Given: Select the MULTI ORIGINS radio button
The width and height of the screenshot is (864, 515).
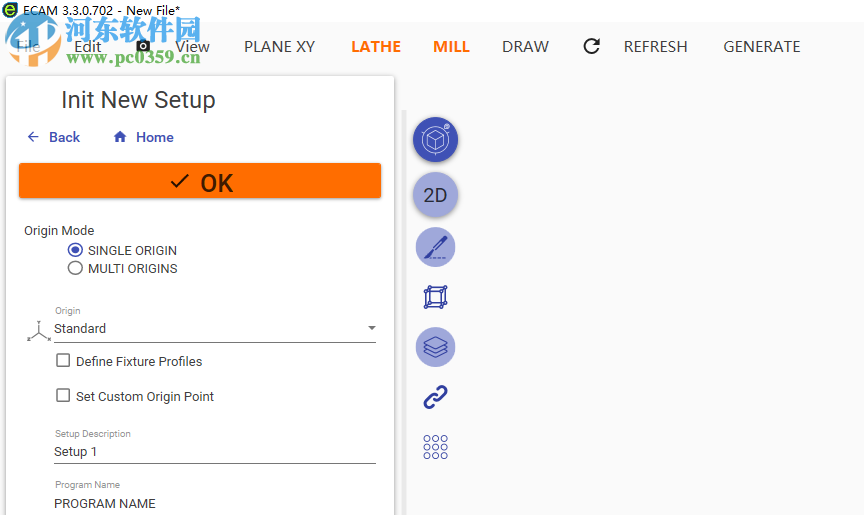Looking at the screenshot, I should 75,268.
